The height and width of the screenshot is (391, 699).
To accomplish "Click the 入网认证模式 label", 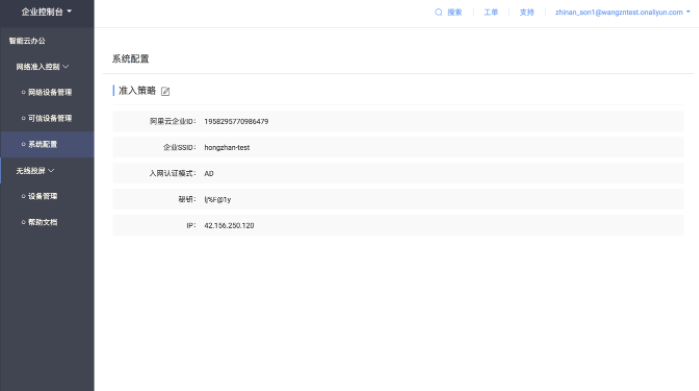I will (x=173, y=173).
